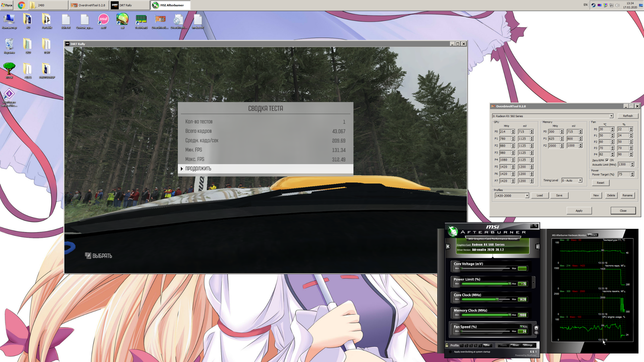Click the Afterburner Settings button

(x=528, y=345)
